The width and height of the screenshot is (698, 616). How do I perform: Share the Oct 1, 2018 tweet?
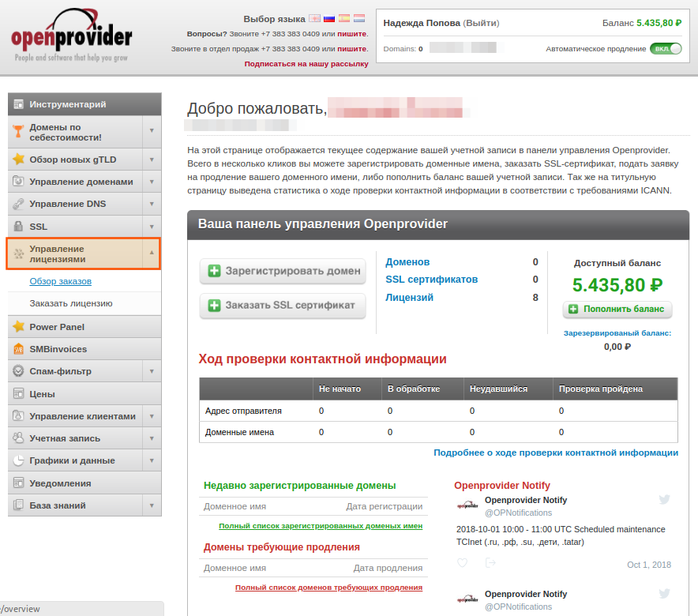[490, 563]
